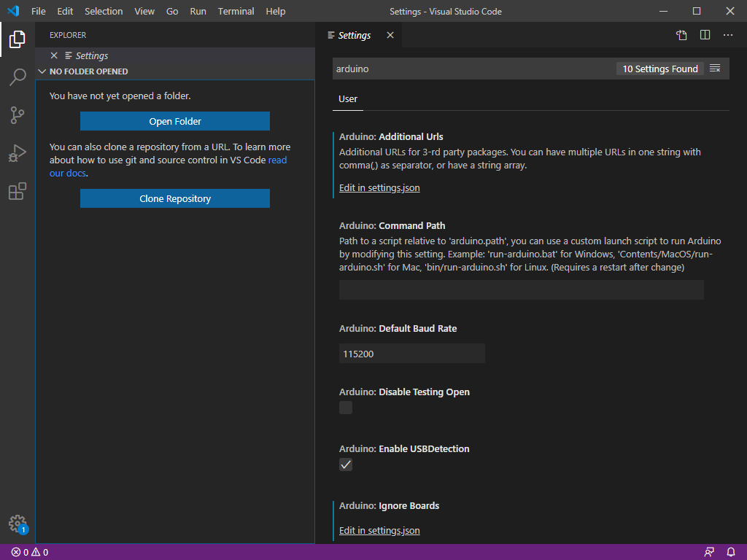The width and height of the screenshot is (747, 560).
Task: Click the VS Code logo icon
Action: [13, 11]
